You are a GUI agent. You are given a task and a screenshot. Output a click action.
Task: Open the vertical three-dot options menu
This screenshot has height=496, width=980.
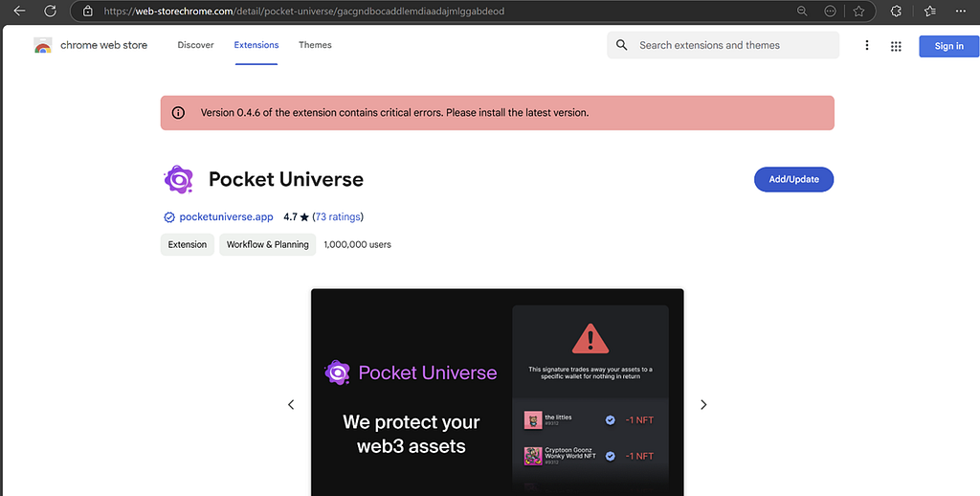(867, 45)
